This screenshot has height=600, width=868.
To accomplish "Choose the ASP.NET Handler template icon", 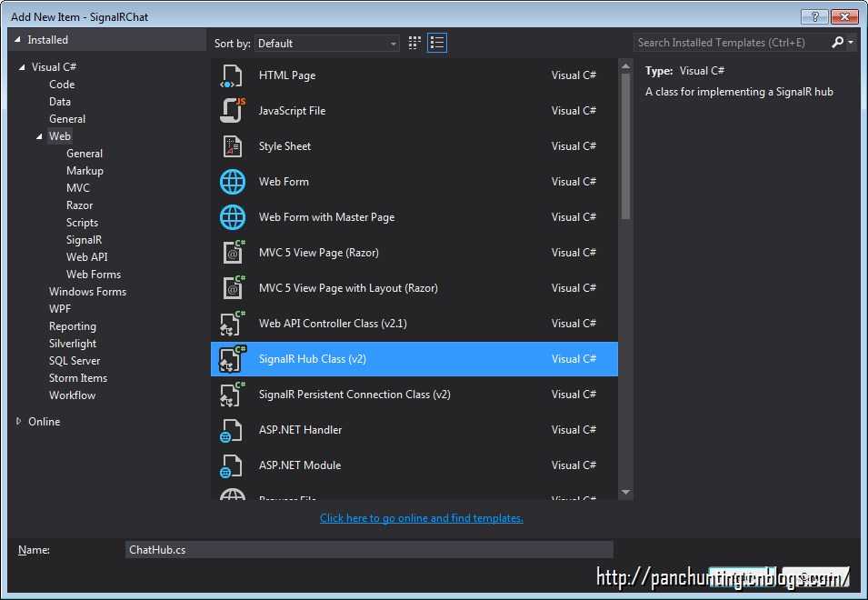I will pos(231,430).
